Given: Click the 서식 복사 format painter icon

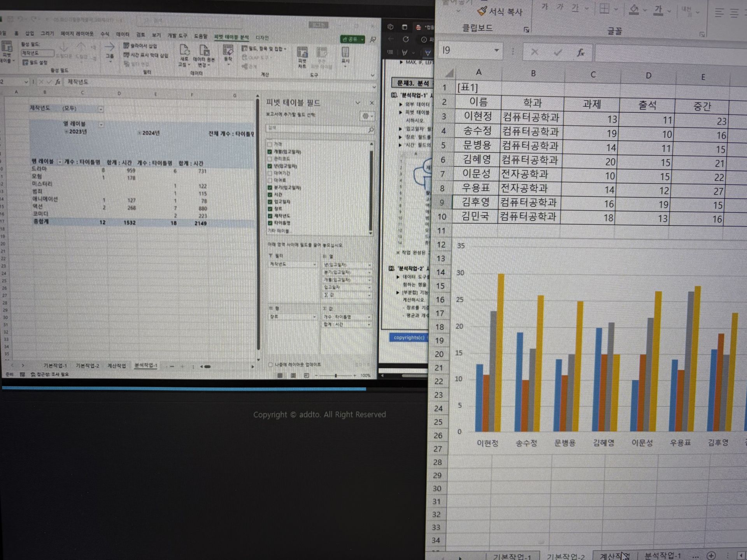Looking at the screenshot, I should coord(482,11).
